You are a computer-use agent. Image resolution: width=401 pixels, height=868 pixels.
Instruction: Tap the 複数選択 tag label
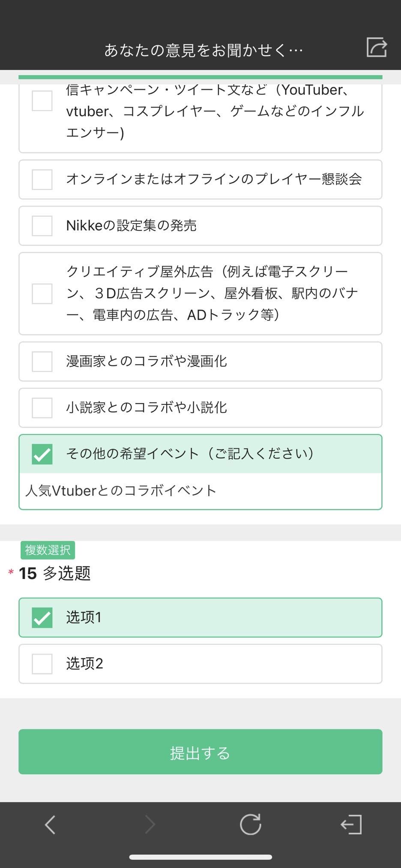(48, 550)
